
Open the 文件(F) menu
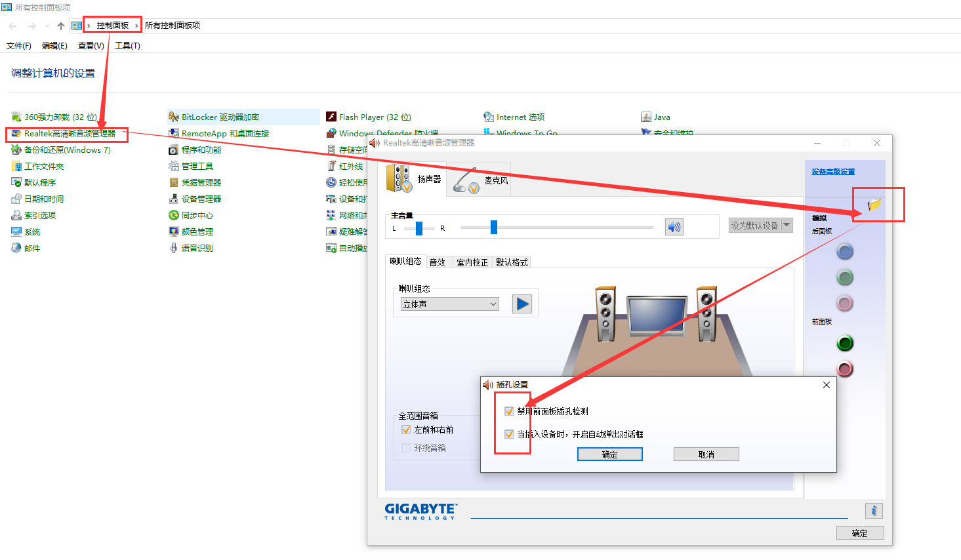[19, 46]
